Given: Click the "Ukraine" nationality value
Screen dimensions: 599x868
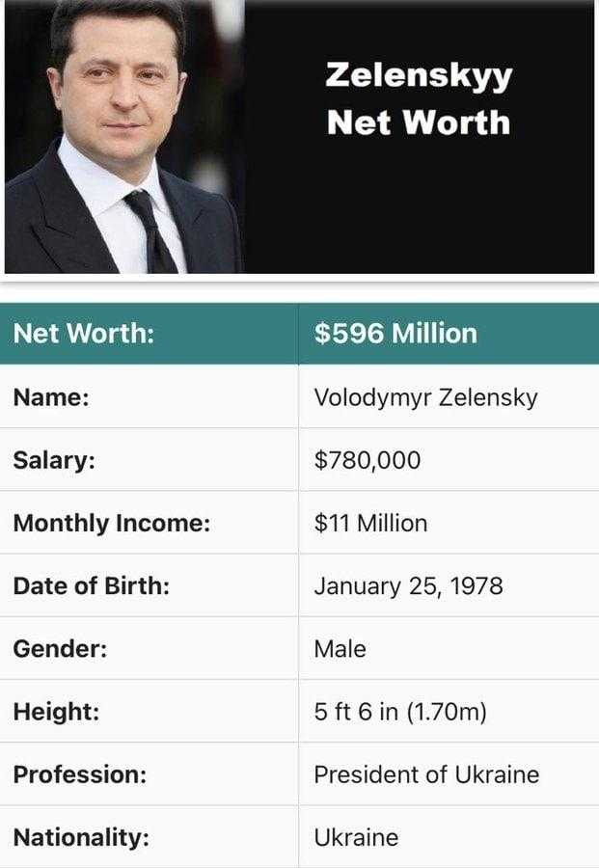Looking at the screenshot, I should tap(356, 837).
